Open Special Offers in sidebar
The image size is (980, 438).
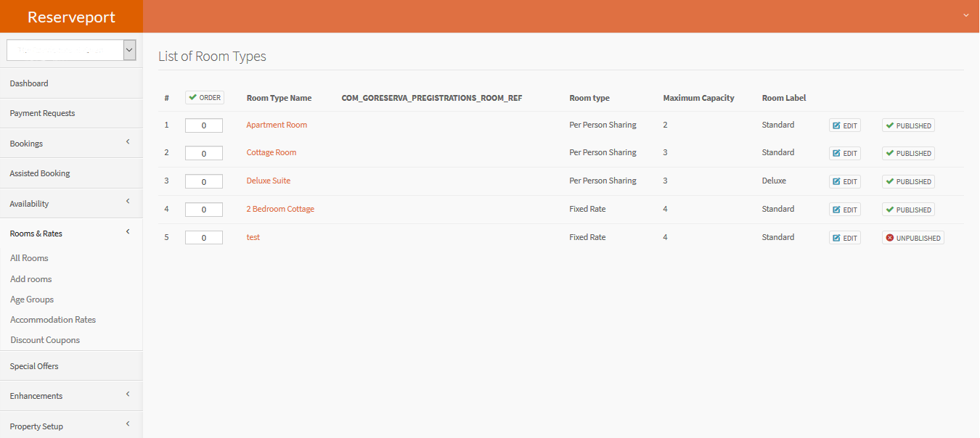pos(71,366)
